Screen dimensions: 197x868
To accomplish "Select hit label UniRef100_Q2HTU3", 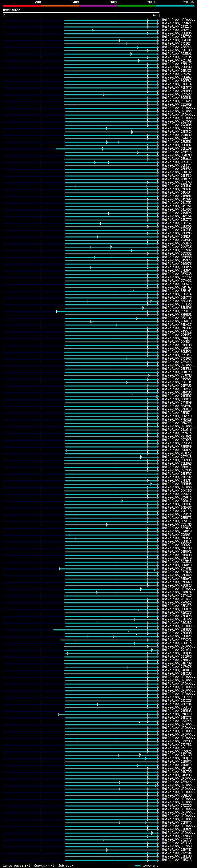I will click(x=177, y=50).
